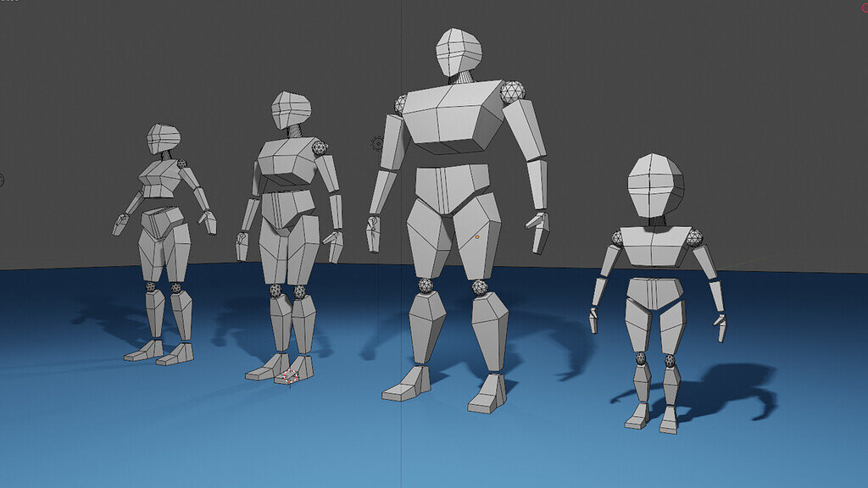The height and width of the screenshot is (488, 868).
Task: Click the red-white 3D cursor at the foot
Action: click(290, 377)
